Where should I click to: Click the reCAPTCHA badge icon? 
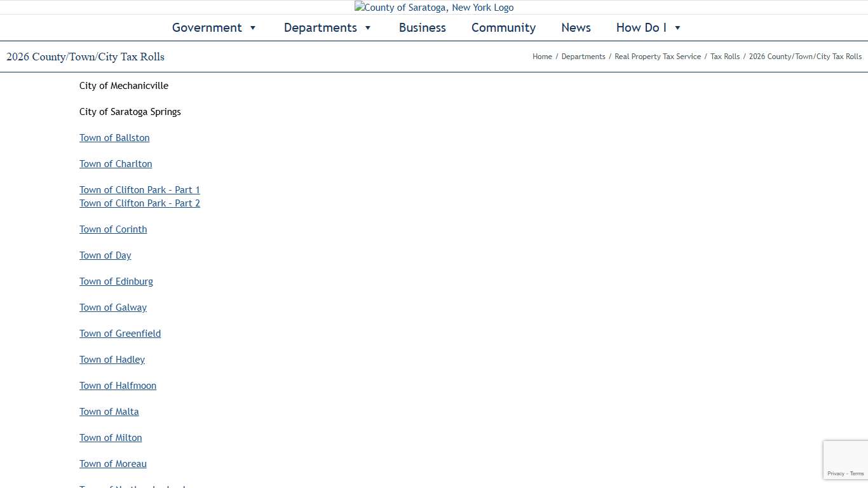pos(845,455)
